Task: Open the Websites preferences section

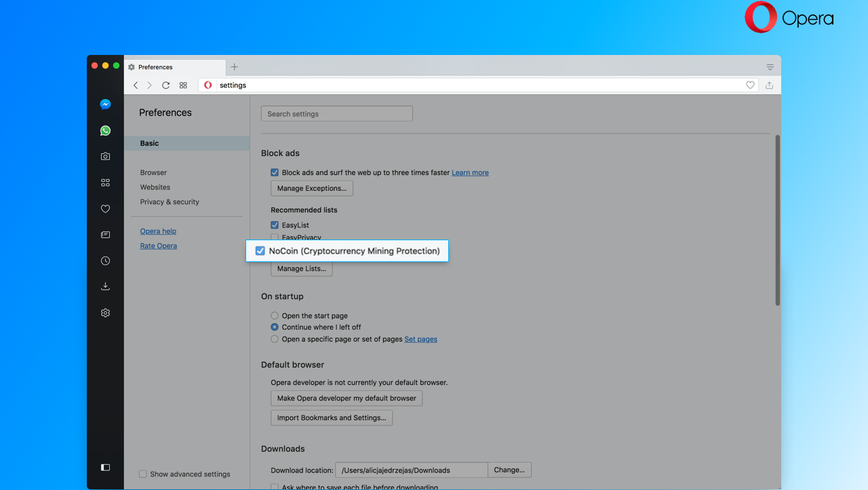Action: click(155, 187)
